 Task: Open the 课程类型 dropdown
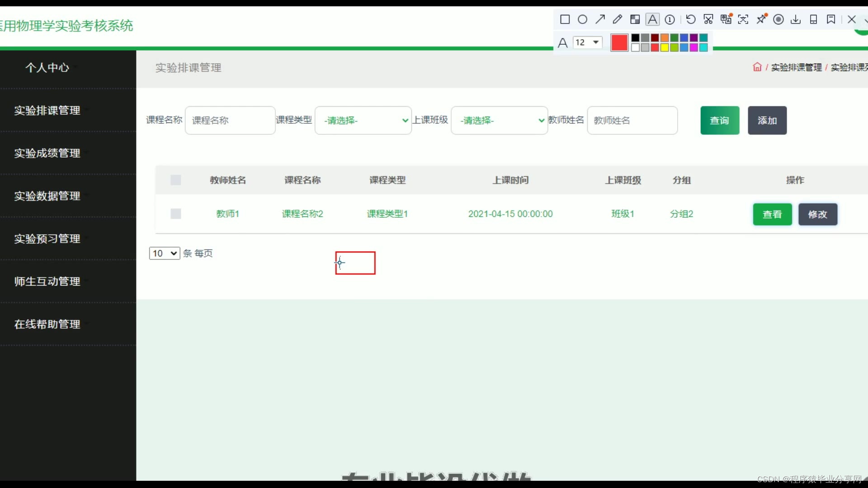363,121
